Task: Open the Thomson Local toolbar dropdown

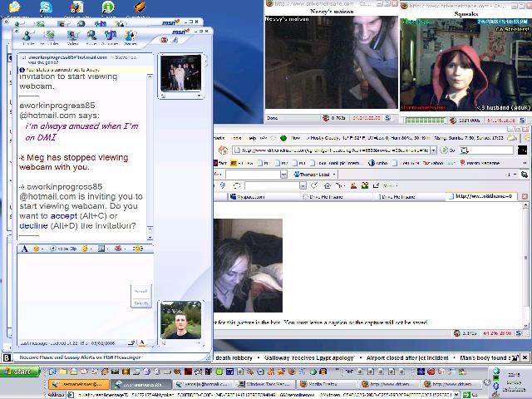Action: coord(334,175)
